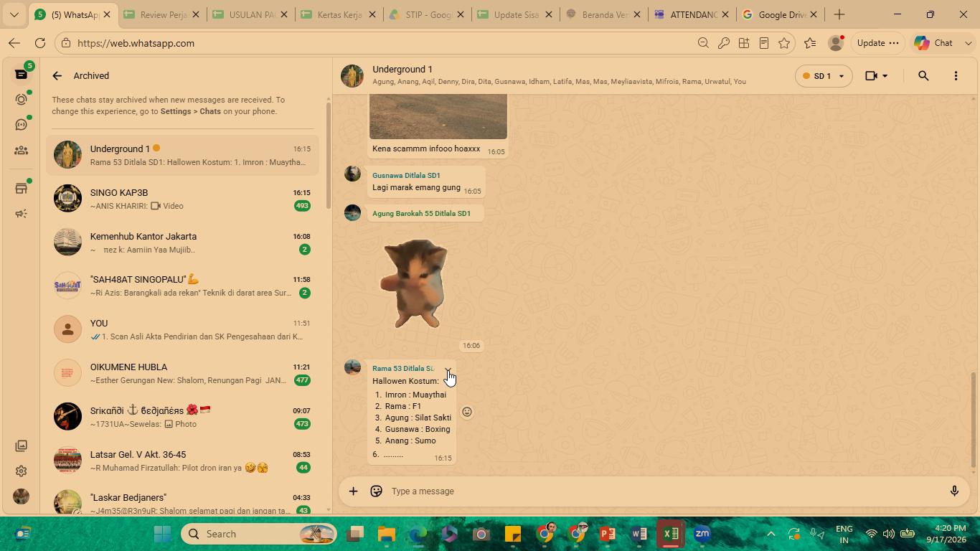Screen dimensions: 980x551
Task: Open emoji and sticker picker
Action: [376, 491]
